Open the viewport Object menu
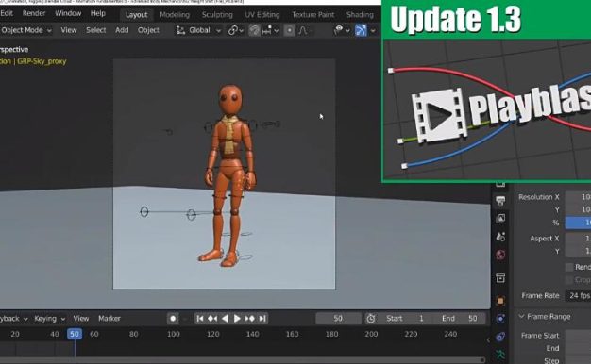 pyautogui.click(x=148, y=30)
